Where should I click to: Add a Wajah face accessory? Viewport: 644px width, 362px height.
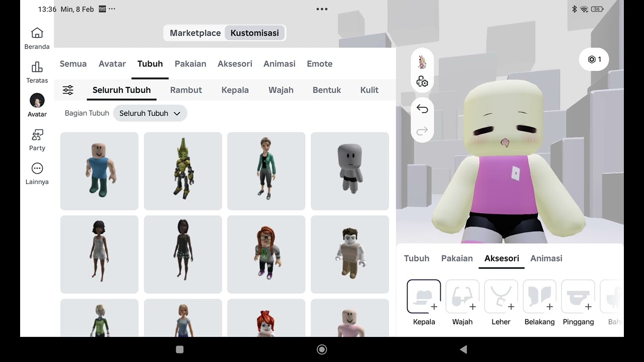tap(462, 297)
